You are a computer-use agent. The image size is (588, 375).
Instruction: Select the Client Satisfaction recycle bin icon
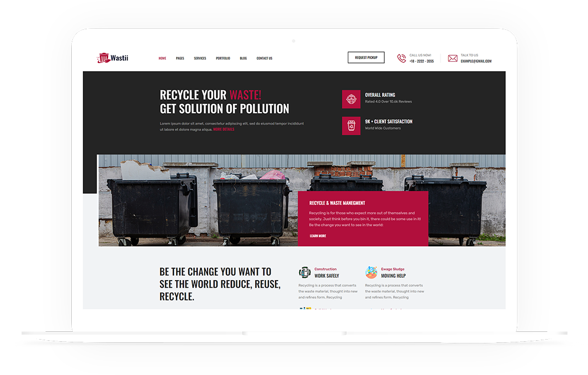point(351,125)
